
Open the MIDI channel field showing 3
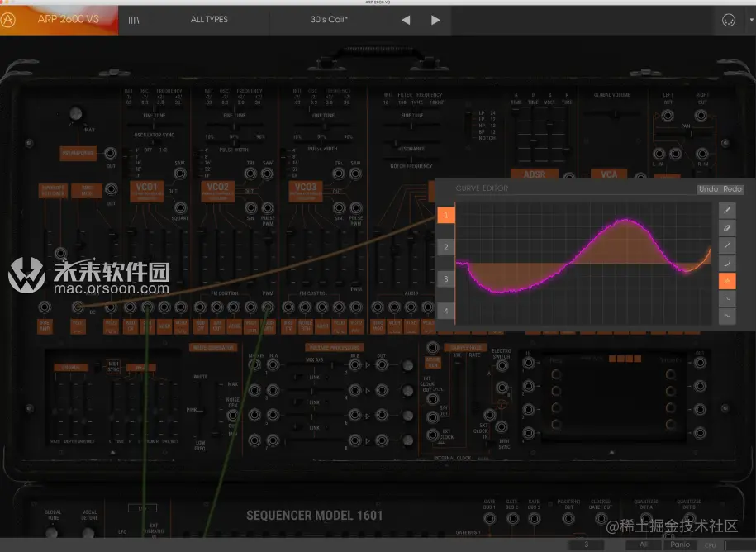(x=586, y=545)
